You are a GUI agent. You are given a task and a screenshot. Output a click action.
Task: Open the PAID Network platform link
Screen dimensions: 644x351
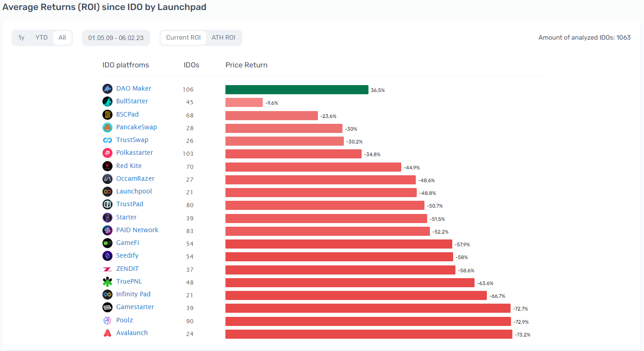(137, 230)
